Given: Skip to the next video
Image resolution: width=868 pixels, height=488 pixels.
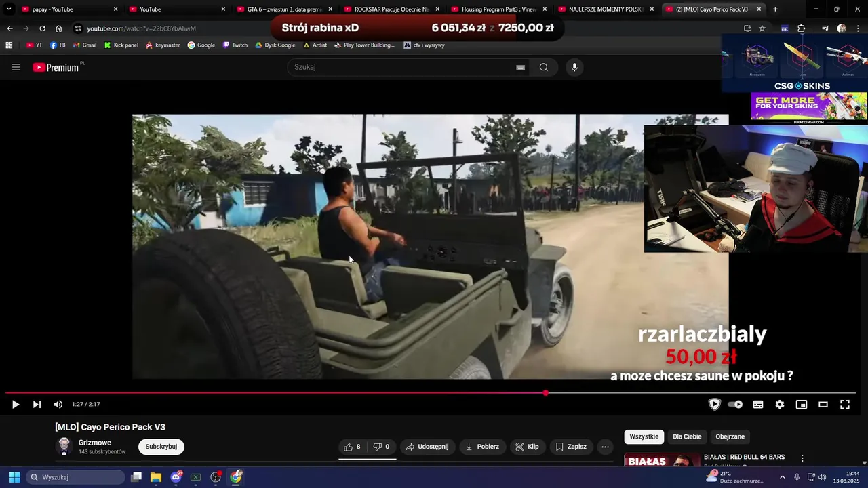Looking at the screenshot, I should tap(37, 405).
